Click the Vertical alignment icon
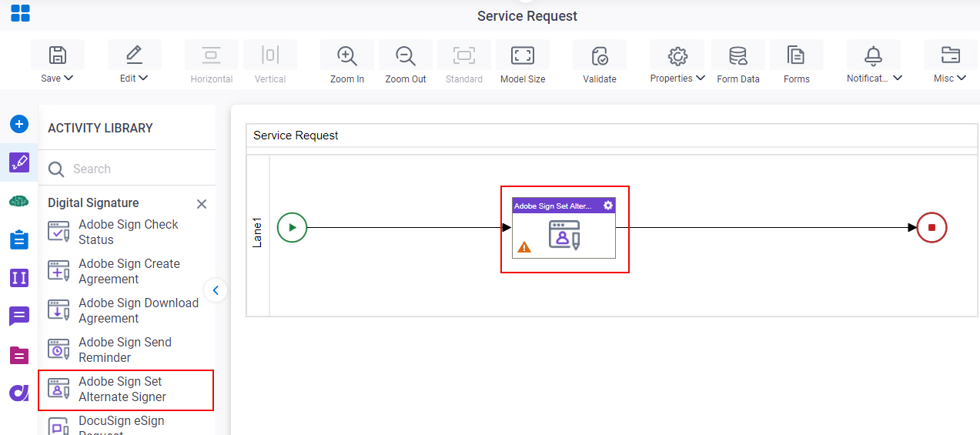 click(270, 55)
